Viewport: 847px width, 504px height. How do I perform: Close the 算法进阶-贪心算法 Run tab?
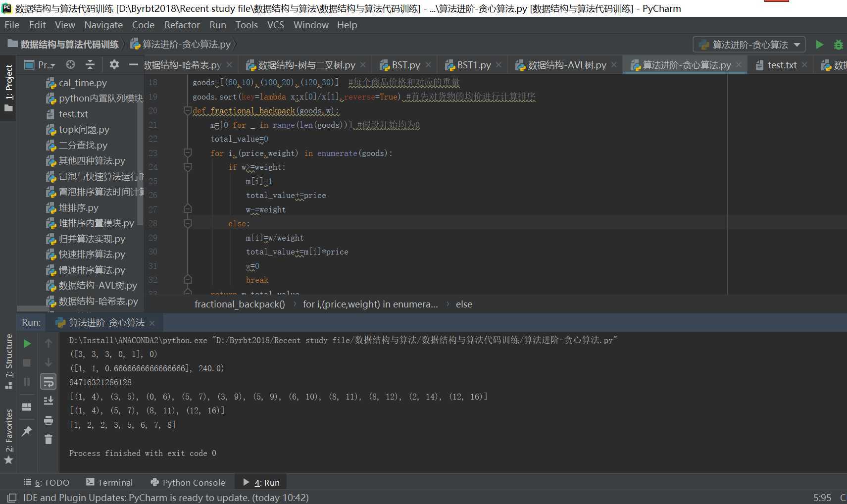click(152, 323)
